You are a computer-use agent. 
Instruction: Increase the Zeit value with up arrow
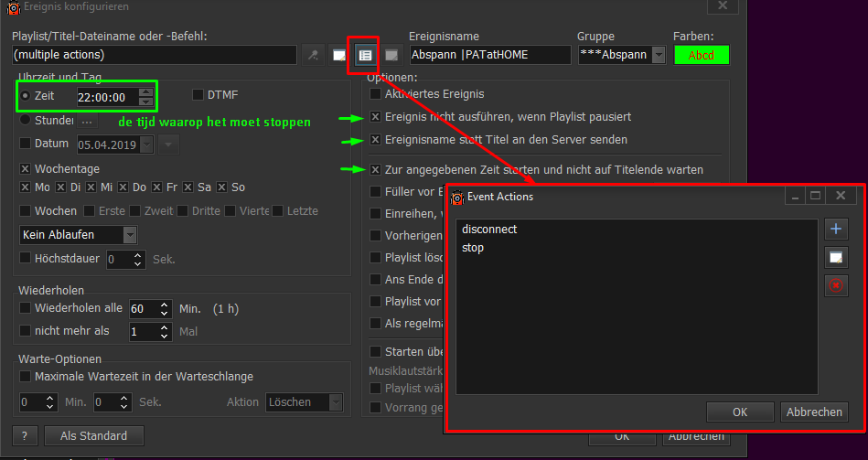[x=145, y=92]
